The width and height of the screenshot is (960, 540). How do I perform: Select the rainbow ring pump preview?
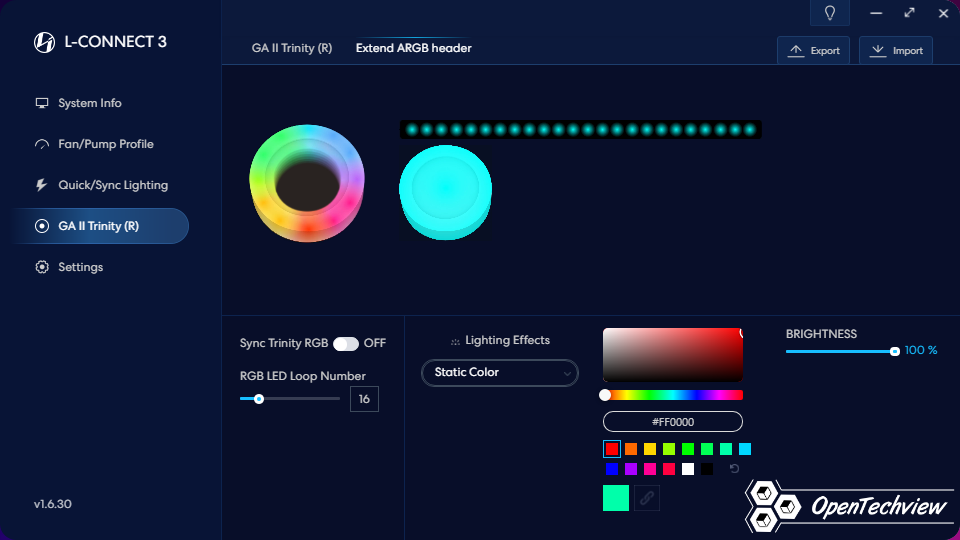point(307,183)
